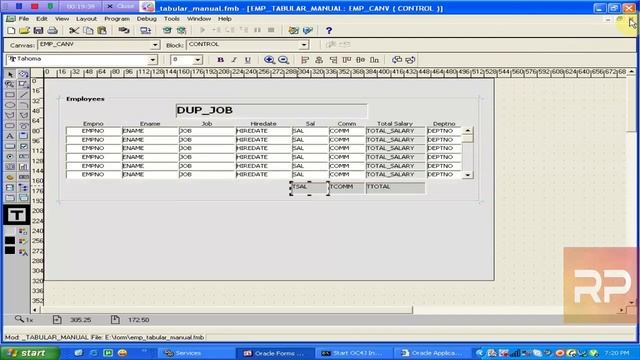Click the Cut scissors icon
Image resolution: width=640 pixels, height=360 pixels.
click(x=74, y=31)
